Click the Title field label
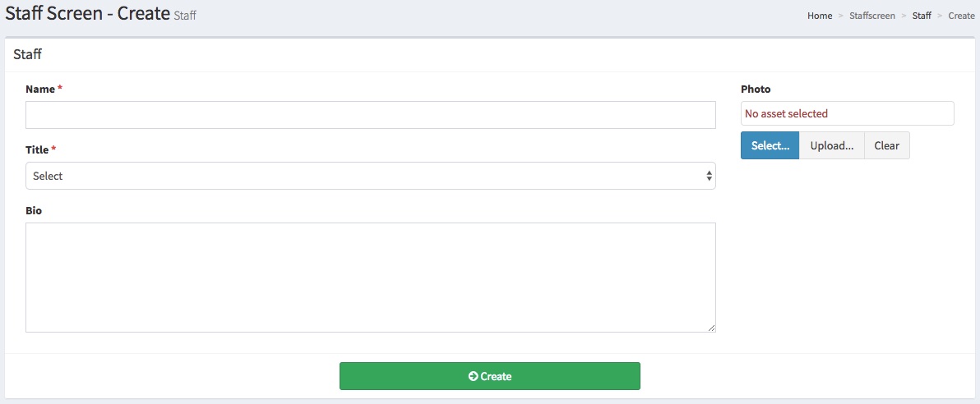 tap(38, 149)
